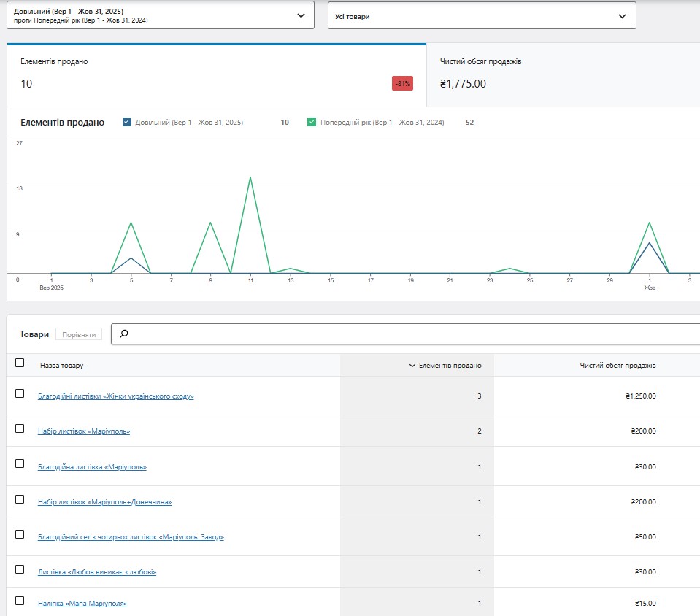
Task: Switch to Елементів продано summary tab
Action: (x=216, y=75)
